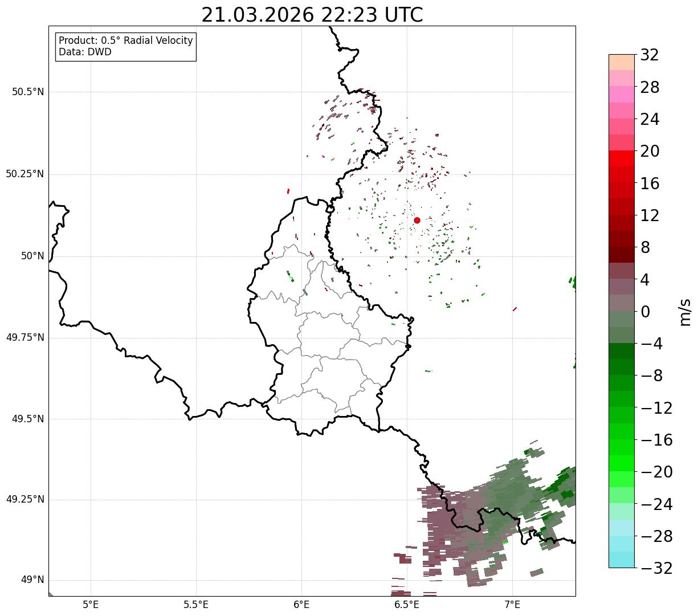Screen dimensions: 698x616
Task: Click the cyan swatch at colorbar bottom
Action: pyautogui.click(x=622, y=560)
